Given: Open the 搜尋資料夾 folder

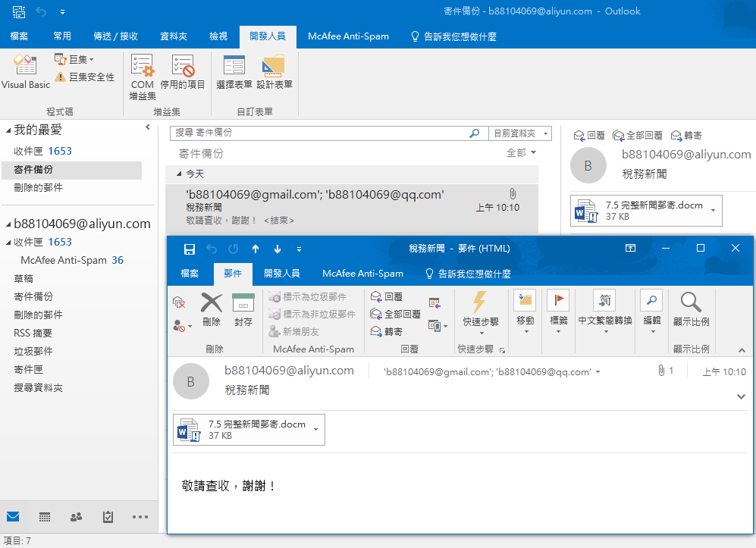Looking at the screenshot, I should tap(38, 388).
